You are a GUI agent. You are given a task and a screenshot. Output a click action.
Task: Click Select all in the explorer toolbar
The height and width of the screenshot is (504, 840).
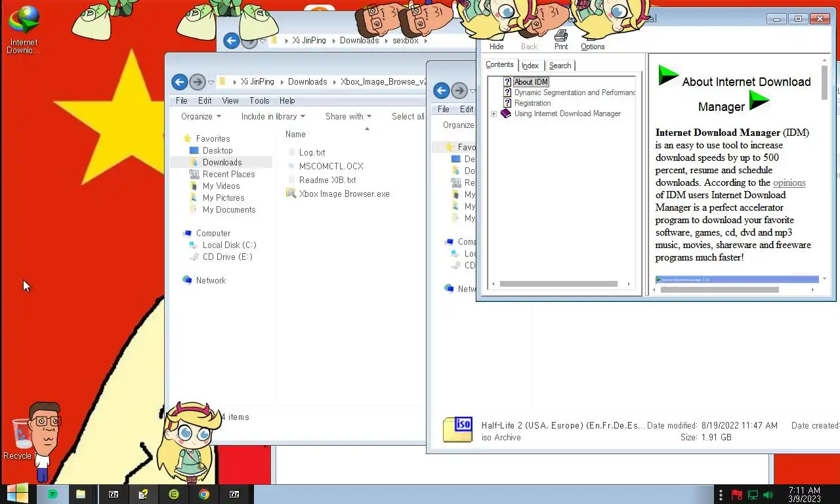coord(408,117)
